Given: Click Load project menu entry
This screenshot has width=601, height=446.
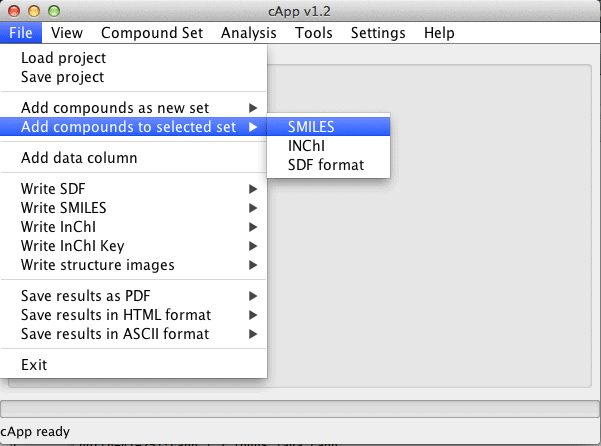Looking at the screenshot, I should (x=133, y=58).
